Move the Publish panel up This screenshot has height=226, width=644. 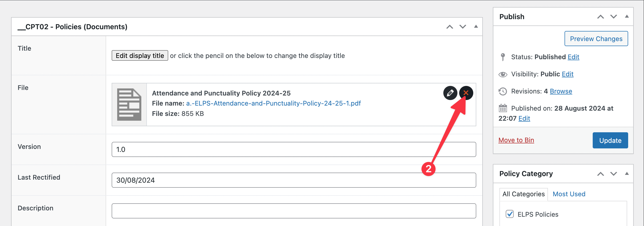(600, 17)
